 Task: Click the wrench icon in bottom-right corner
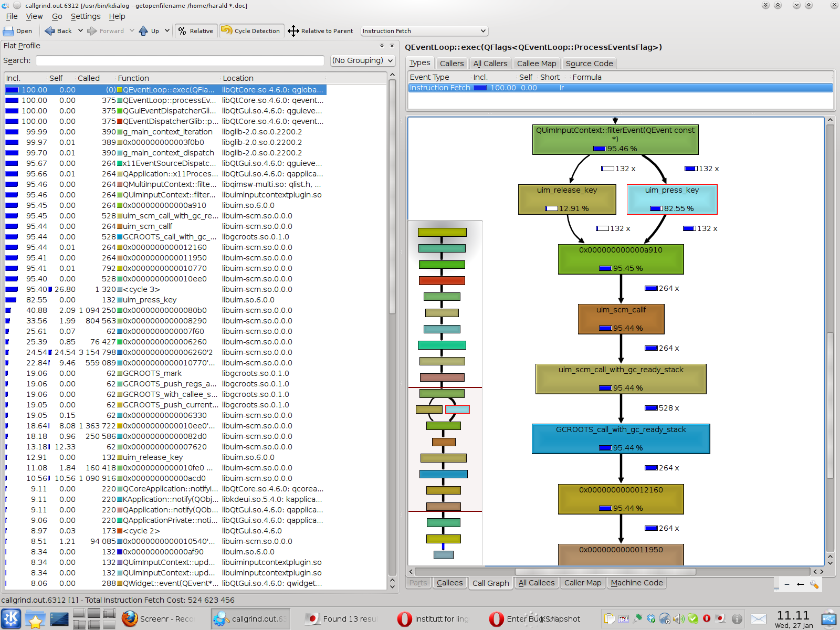(814, 584)
